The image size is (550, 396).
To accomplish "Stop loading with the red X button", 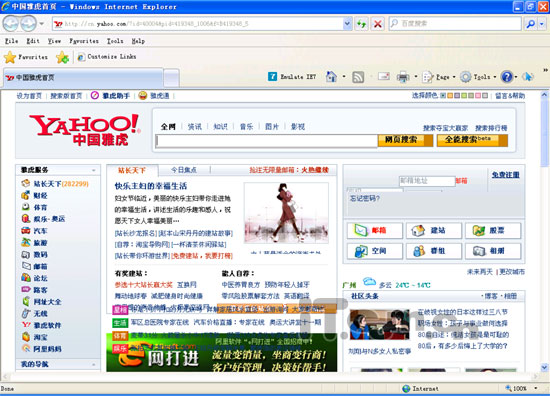I will coord(378,24).
